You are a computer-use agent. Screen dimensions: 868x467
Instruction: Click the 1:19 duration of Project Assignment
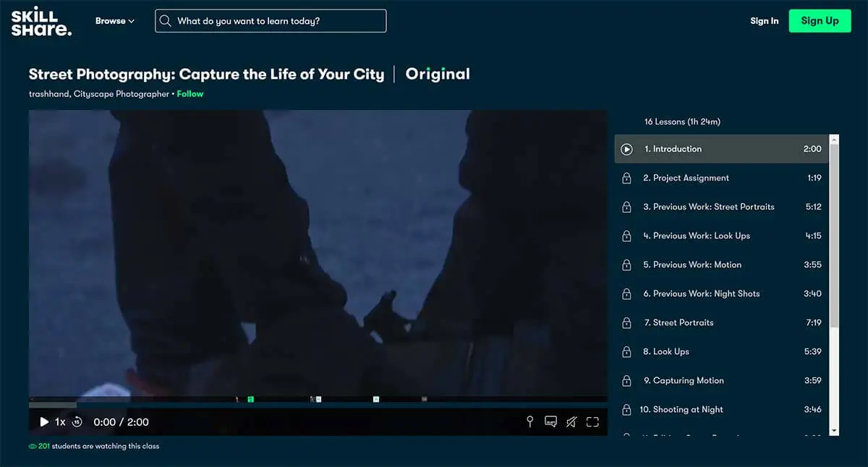[x=814, y=178]
